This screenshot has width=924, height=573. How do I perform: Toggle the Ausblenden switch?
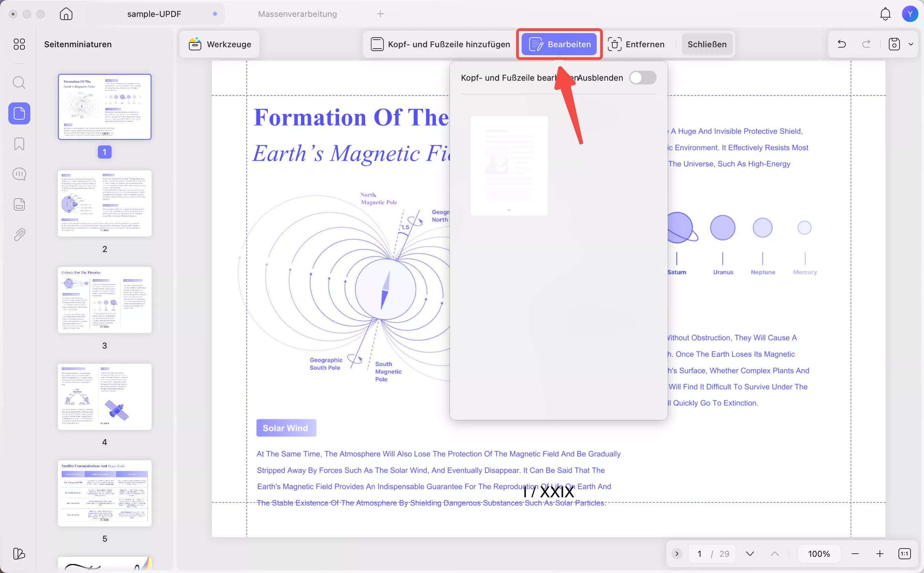(x=643, y=78)
